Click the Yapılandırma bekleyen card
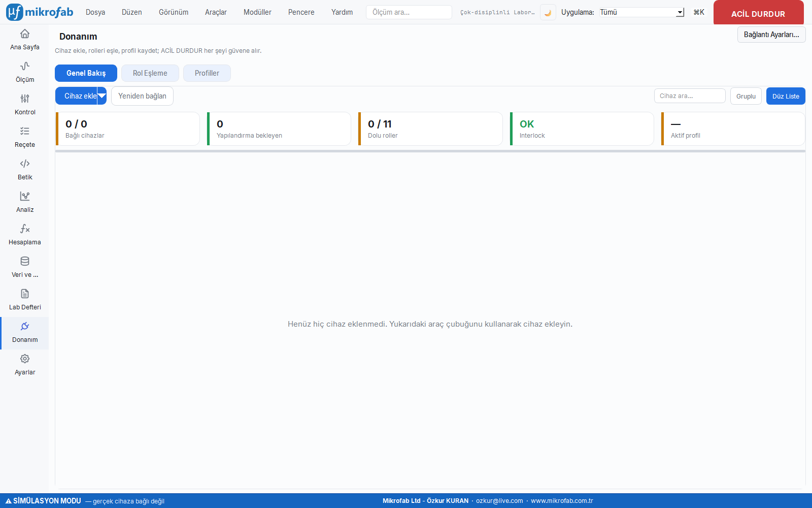 coord(279,129)
